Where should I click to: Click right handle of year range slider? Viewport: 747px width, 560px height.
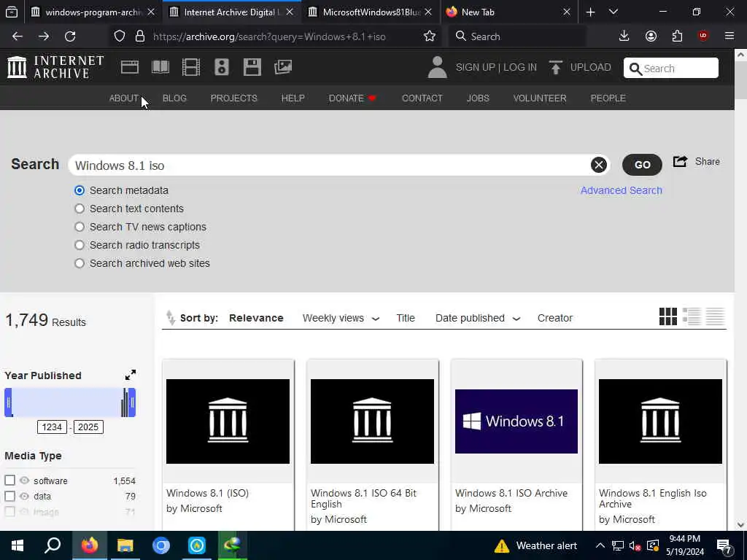coord(132,402)
